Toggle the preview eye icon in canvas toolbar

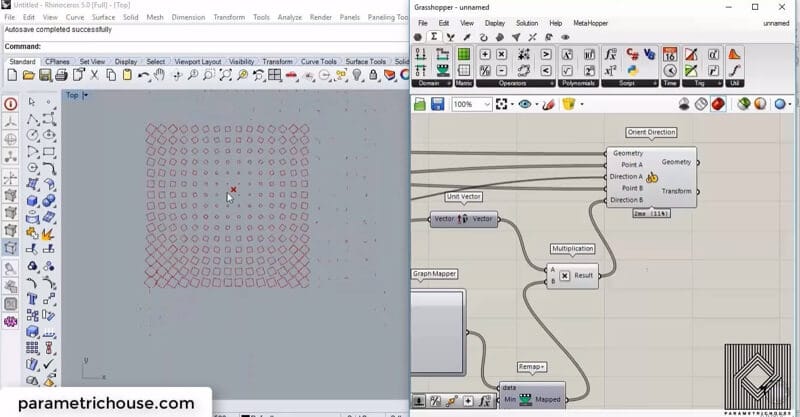click(525, 104)
